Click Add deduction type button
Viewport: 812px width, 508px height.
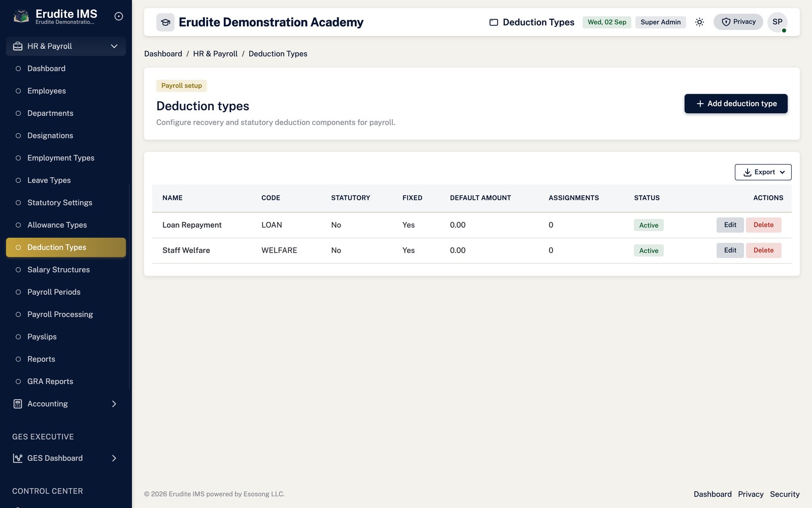pos(736,104)
